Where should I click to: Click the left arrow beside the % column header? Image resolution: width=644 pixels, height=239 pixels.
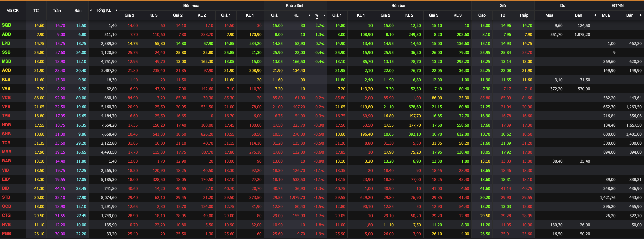(x=310, y=15)
